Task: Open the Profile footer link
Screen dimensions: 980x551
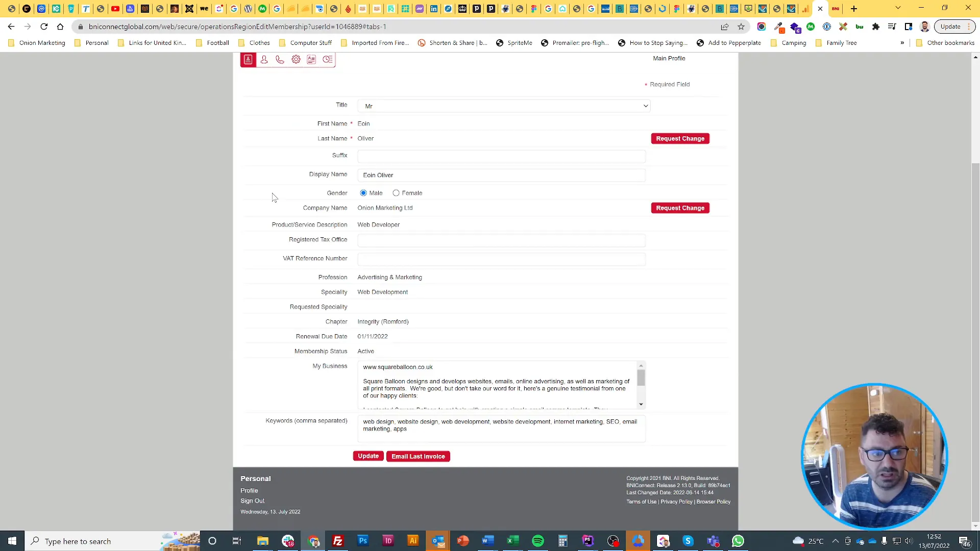Action: [x=249, y=491]
